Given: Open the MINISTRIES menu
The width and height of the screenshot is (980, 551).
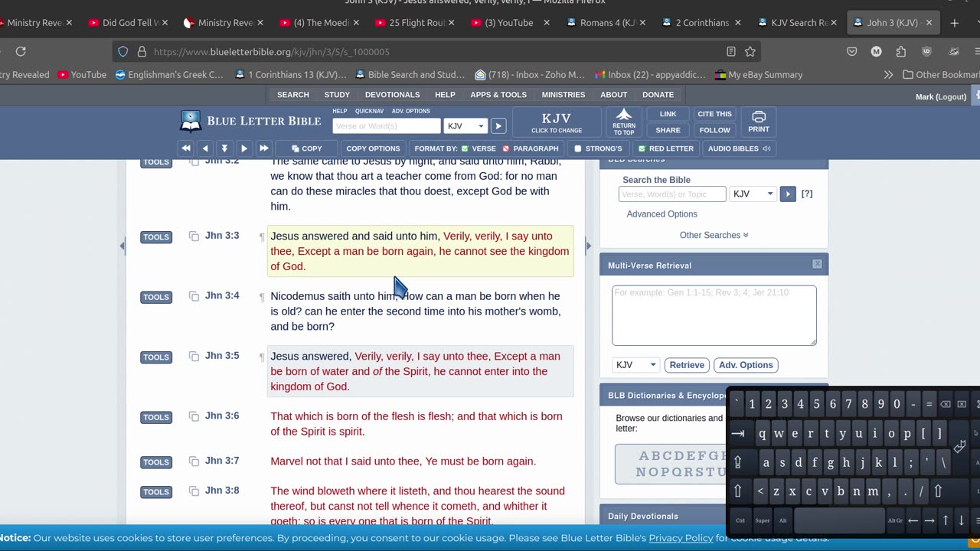Looking at the screenshot, I should pyautogui.click(x=563, y=95).
